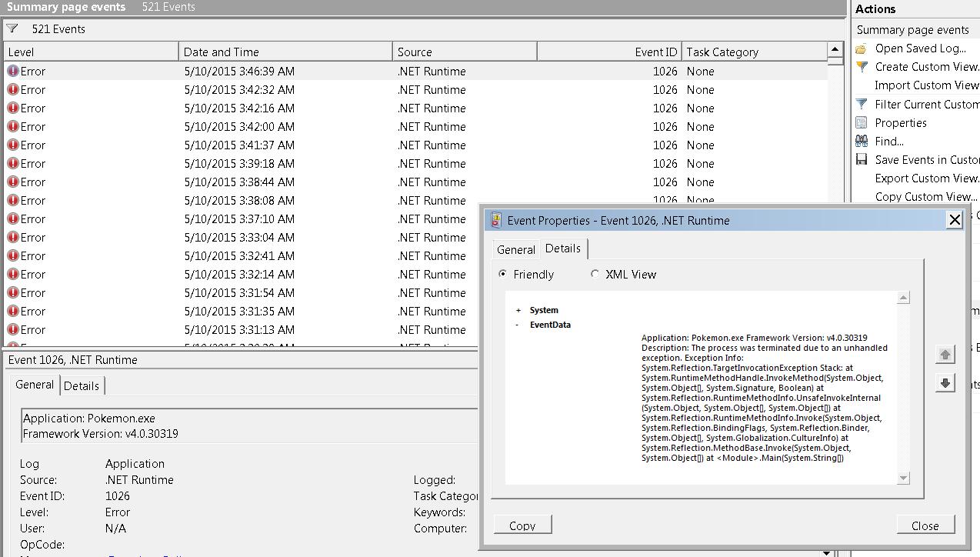Click the Open Saved Log folder icon
Viewport: 980px width, 557px height.
click(862, 48)
